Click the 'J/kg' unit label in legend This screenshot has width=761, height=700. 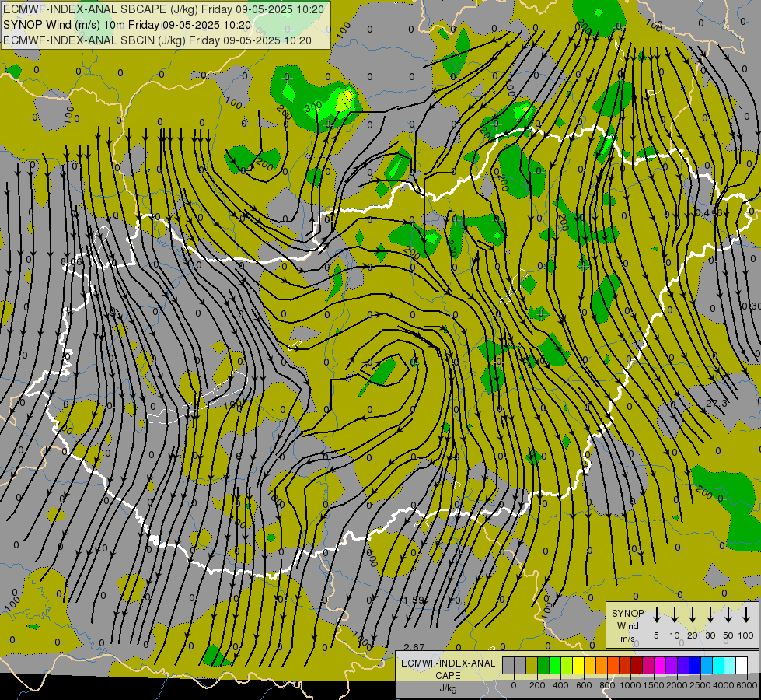448,688
